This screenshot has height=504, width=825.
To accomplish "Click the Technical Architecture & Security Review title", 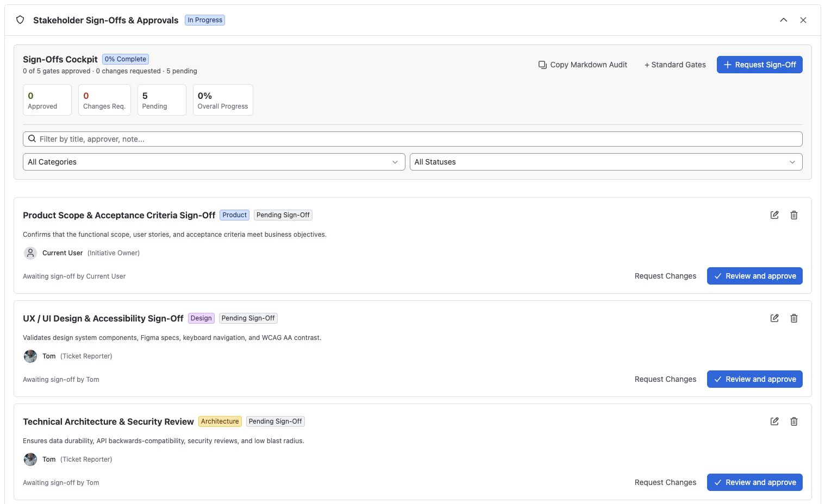I will click(x=108, y=421).
